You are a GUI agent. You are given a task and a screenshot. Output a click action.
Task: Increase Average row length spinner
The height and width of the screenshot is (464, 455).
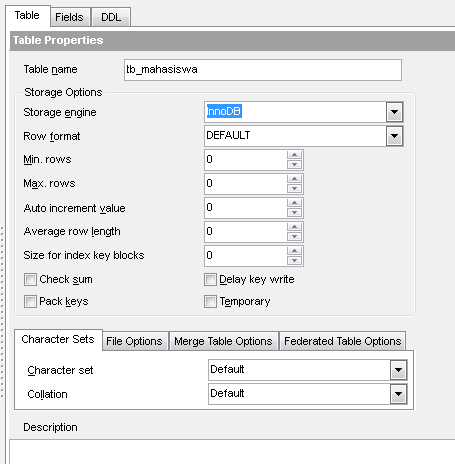(294, 227)
